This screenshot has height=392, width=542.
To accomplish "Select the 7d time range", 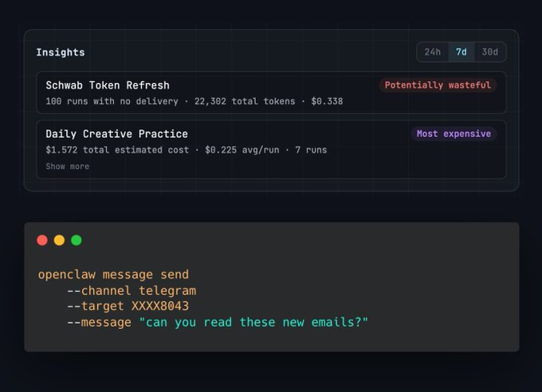I will [461, 52].
